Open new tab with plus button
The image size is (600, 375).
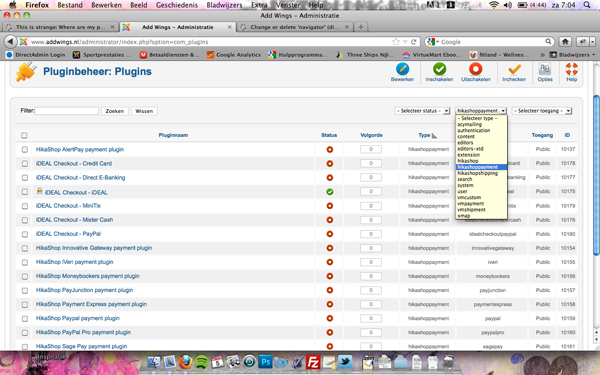(360, 27)
